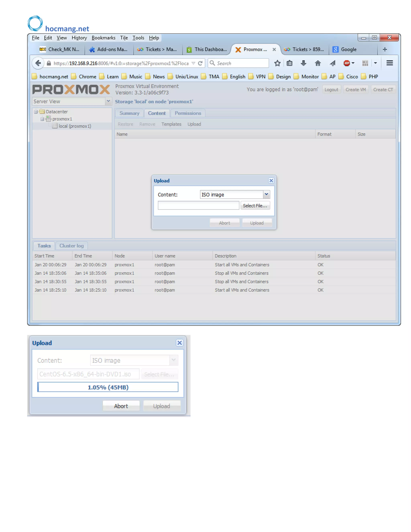This screenshot has width=411, height=532.
Task: Open the ISO image content dropdown
Action: pos(266,194)
